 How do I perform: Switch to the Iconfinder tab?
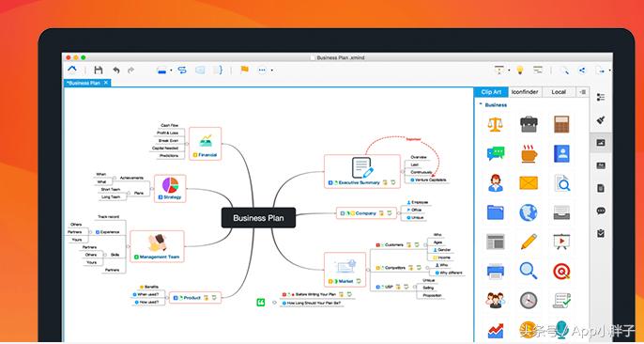(525, 92)
